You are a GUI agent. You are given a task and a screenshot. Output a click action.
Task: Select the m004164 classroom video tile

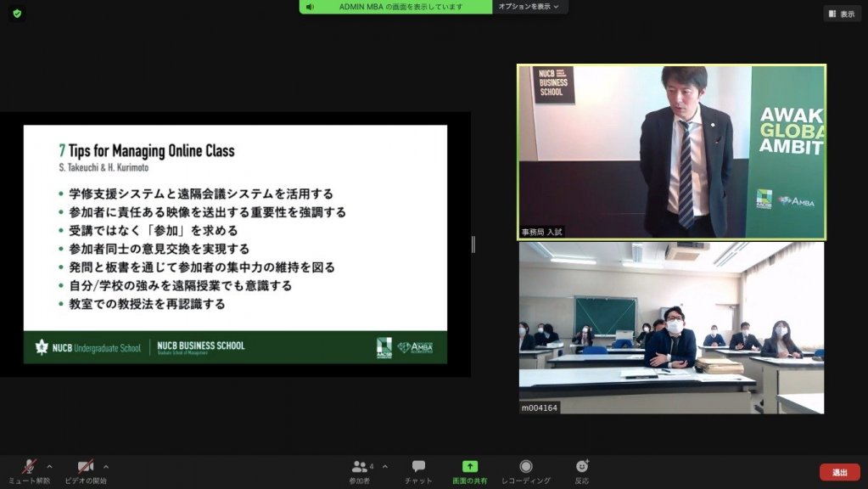tap(671, 328)
